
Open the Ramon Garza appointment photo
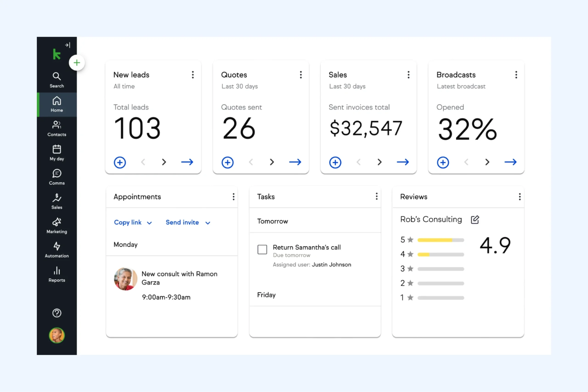pos(125,279)
